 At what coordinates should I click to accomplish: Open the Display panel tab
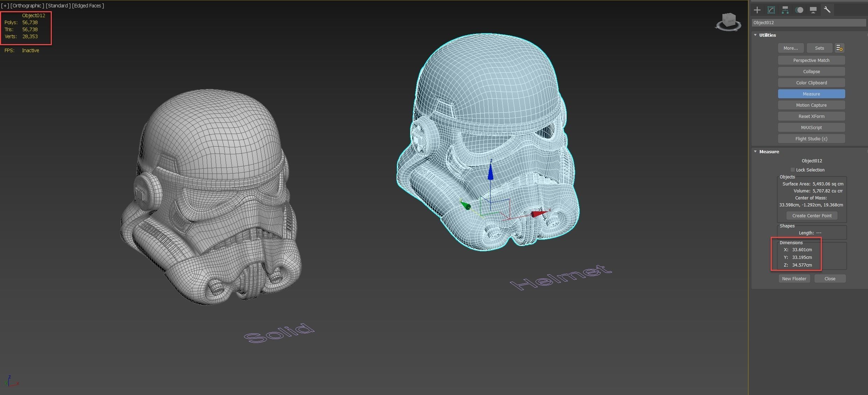pyautogui.click(x=813, y=10)
